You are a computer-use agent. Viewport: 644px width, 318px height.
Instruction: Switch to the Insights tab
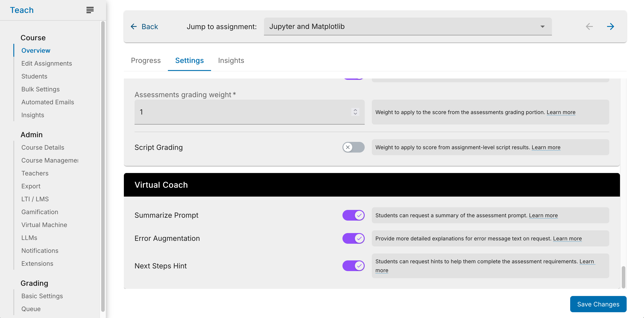point(231,60)
